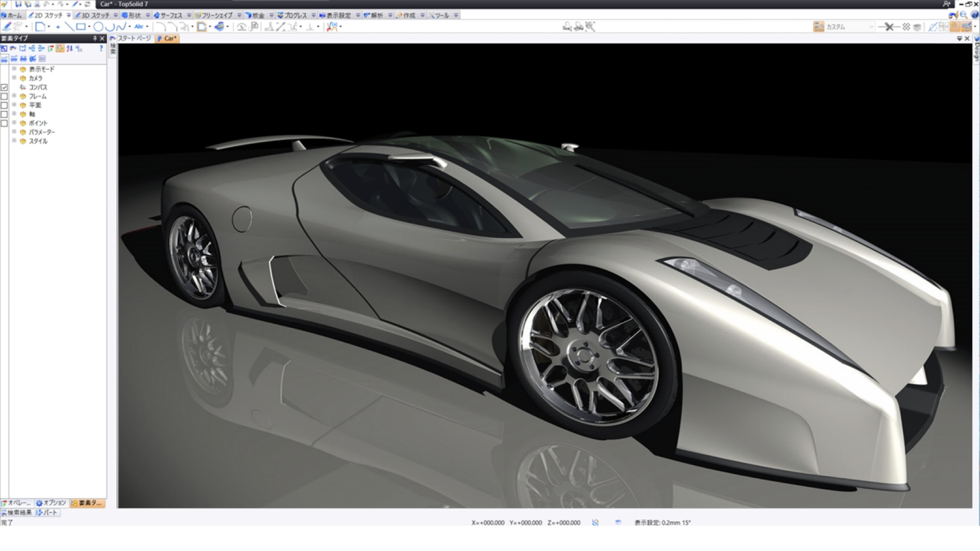This screenshot has height=551, width=980.
Task: Click the Abc text tool
Action: (139, 27)
